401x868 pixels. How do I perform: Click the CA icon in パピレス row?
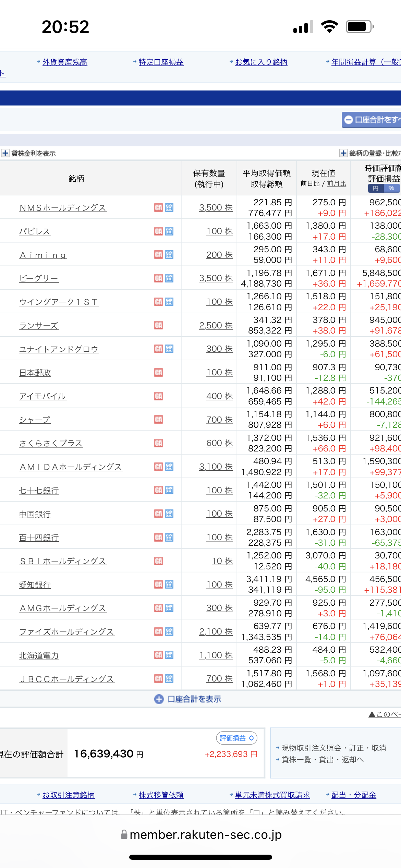pyautogui.click(x=158, y=231)
